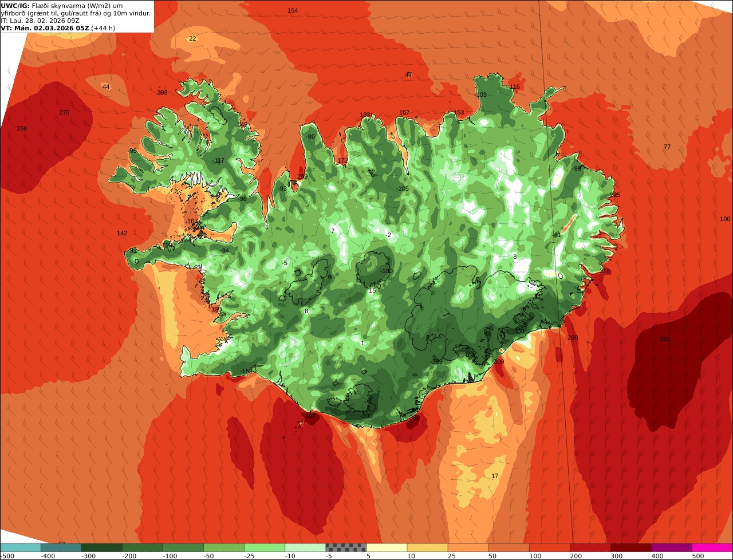The image size is (733, 560).
Task: Click the map value '95'
Action: click(133, 151)
